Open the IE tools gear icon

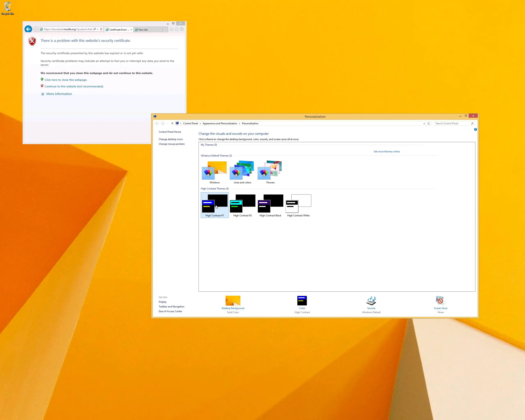click(x=182, y=29)
